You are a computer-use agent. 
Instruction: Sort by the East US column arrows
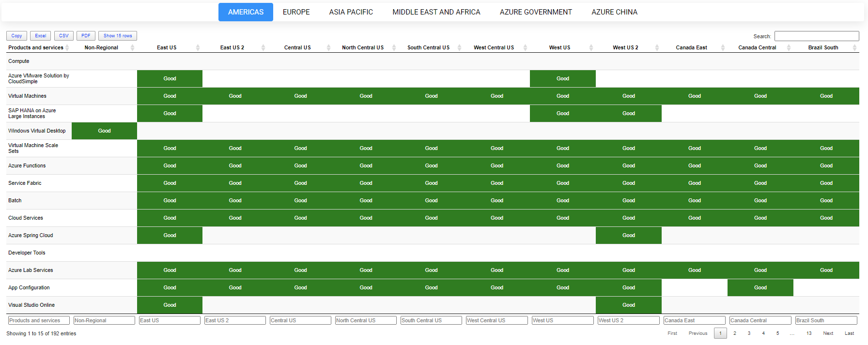coord(198,47)
